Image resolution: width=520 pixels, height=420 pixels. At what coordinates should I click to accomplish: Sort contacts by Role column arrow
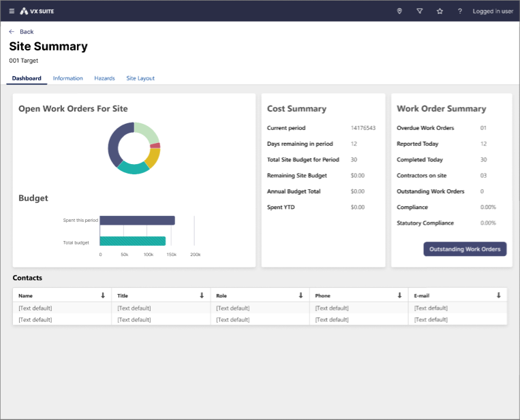pyautogui.click(x=301, y=295)
